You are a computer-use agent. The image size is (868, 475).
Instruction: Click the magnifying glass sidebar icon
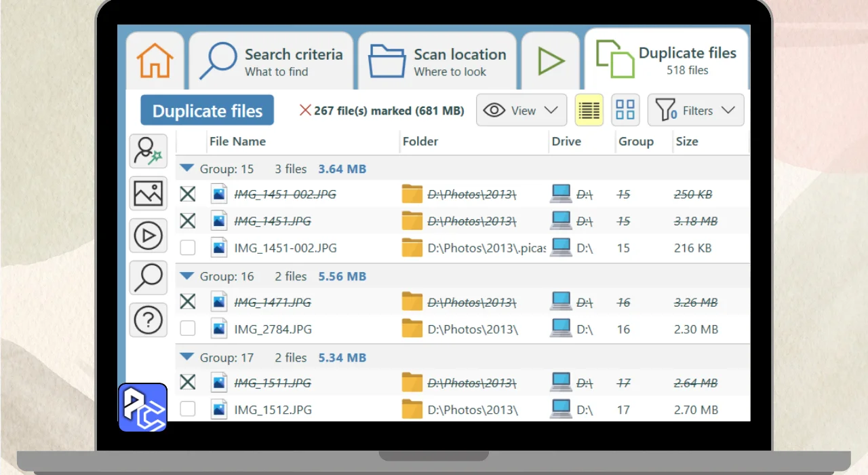pos(148,278)
